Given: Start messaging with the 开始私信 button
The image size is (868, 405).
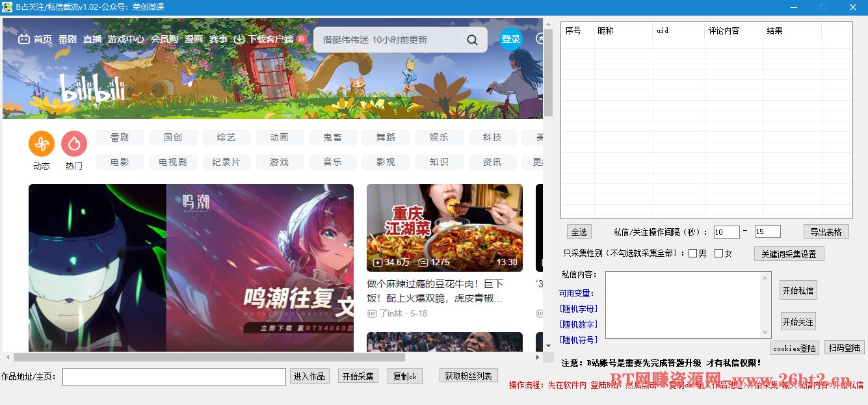Looking at the screenshot, I should tap(798, 290).
